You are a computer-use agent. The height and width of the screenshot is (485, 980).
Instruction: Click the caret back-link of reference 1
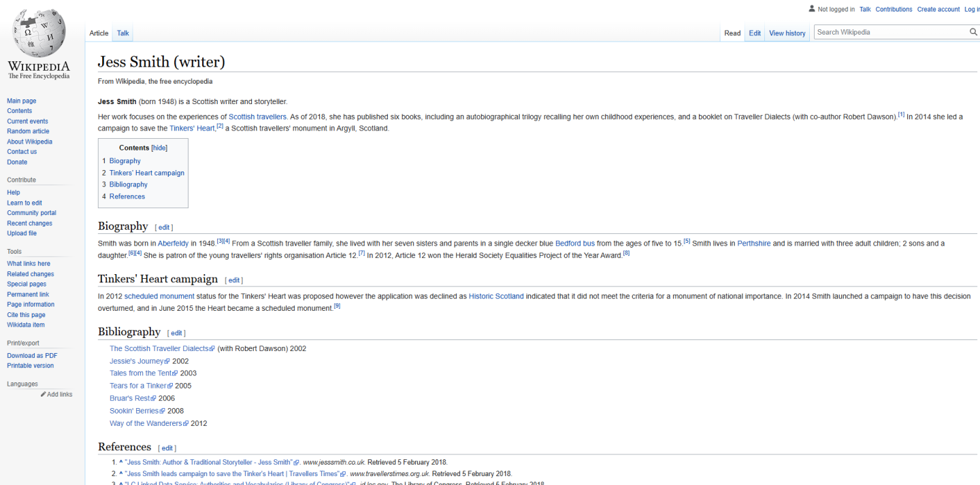click(120, 462)
